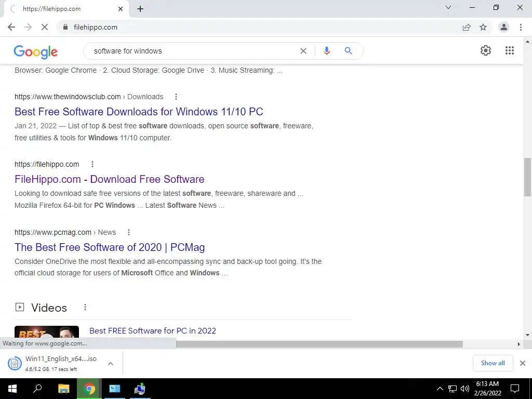The height and width of the screenshot is (399, 532).
Task: Open the Windows Start menu
Action: click(12, 389)
